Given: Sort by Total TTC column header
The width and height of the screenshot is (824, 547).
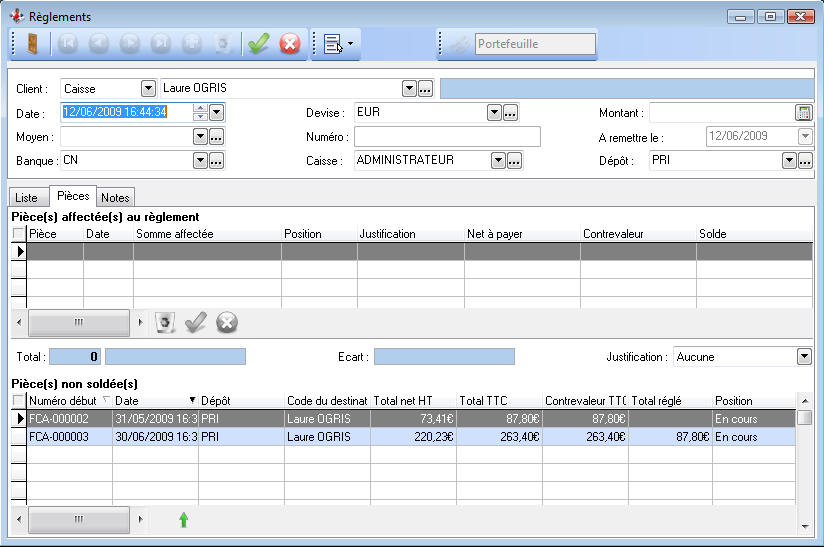Looking at the screenshot, I should tap(499, 401).
